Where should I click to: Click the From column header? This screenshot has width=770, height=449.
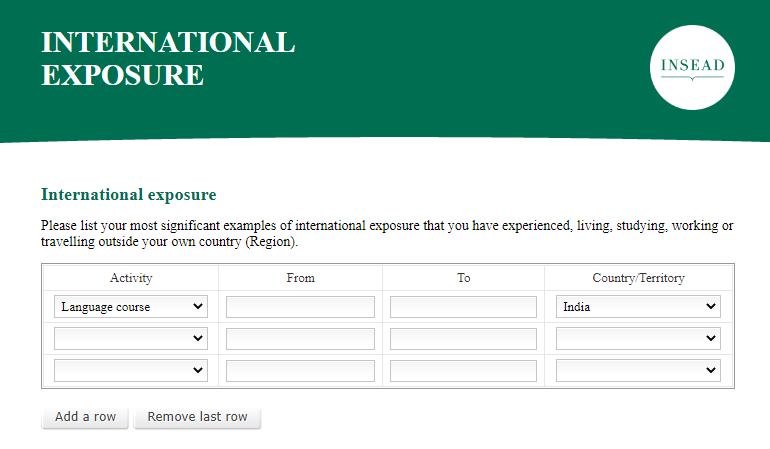[300, 278]
